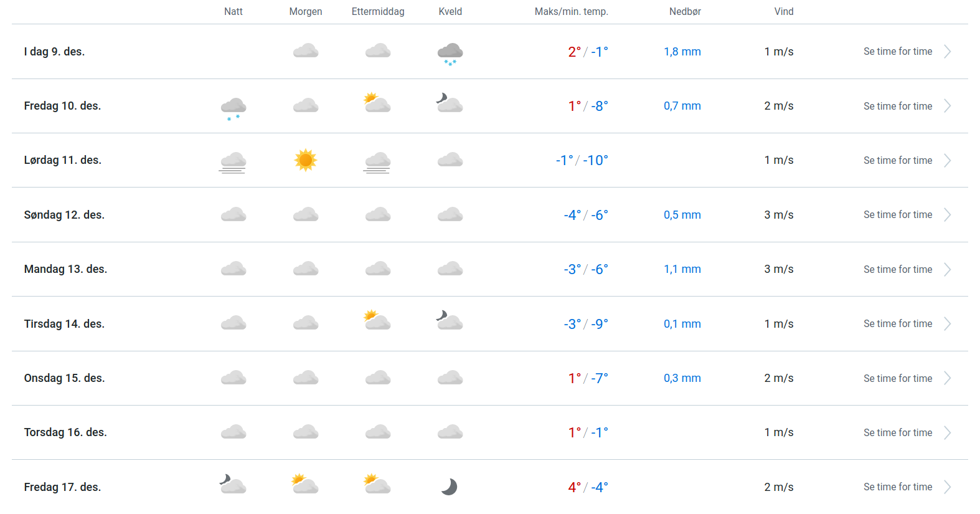
Task: Click the Maks/min. temp. column header
Action: pos(571,12)
